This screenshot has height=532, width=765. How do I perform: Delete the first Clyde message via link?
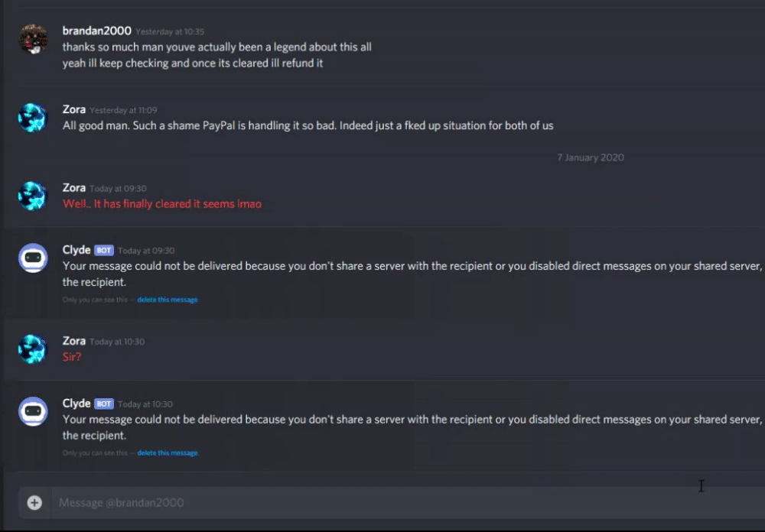point(168,300)
